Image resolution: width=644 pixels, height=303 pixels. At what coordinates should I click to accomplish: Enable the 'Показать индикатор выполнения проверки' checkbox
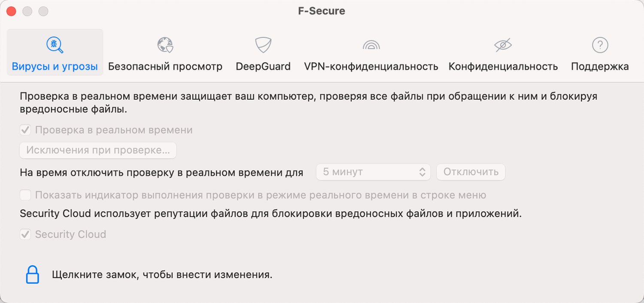26,195
